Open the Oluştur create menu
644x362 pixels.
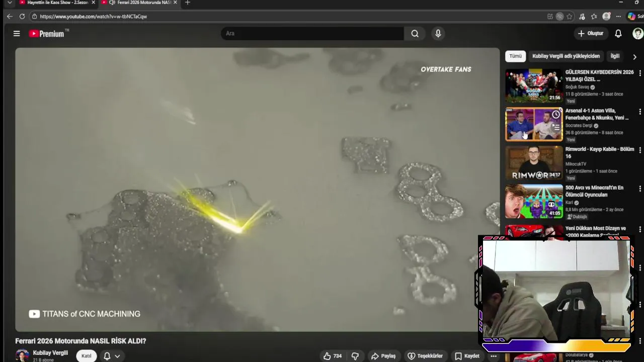point(590,34)
